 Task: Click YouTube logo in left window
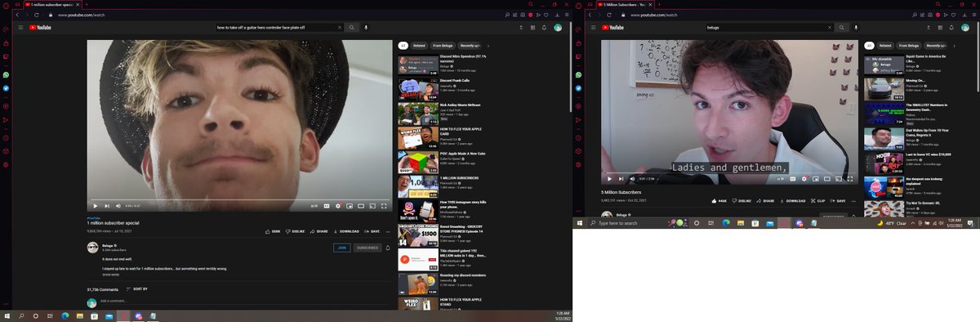pyautogui.click(x=41, y=27)
